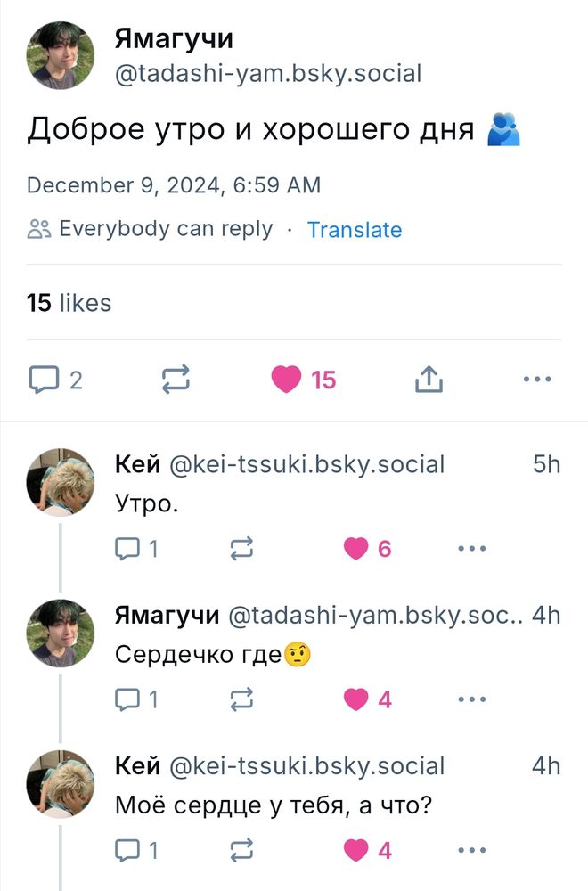Open more options for the "Утро." reply
Image resolution: width=588 pixels, height=891 pixels.
click(471, 550)
